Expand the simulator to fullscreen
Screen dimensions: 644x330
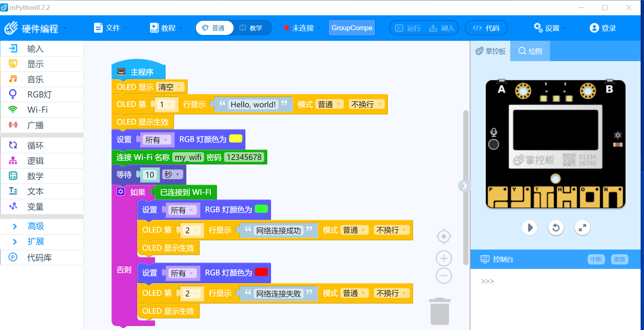click(582, 227)
